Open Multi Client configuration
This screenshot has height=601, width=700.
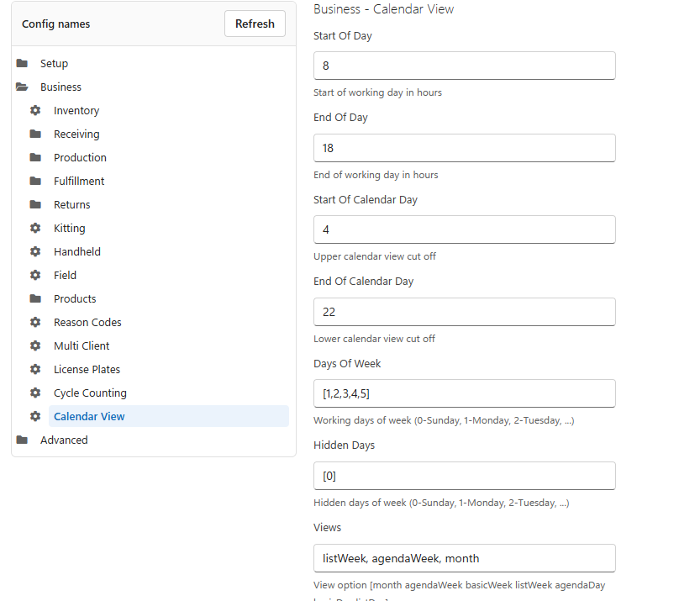[82, 346]
